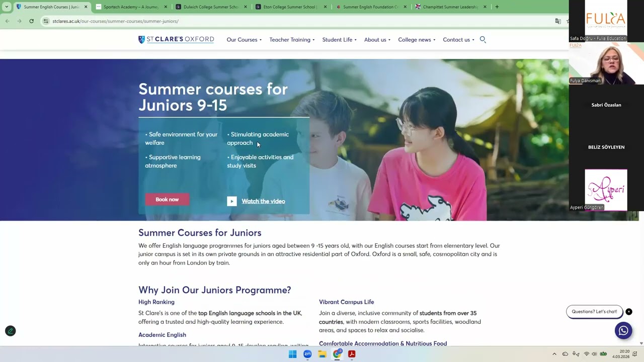This screenshot has width=644, height=362.
Task: Select Fulya Danisman's video thumbnail
Action: (606, 63)
